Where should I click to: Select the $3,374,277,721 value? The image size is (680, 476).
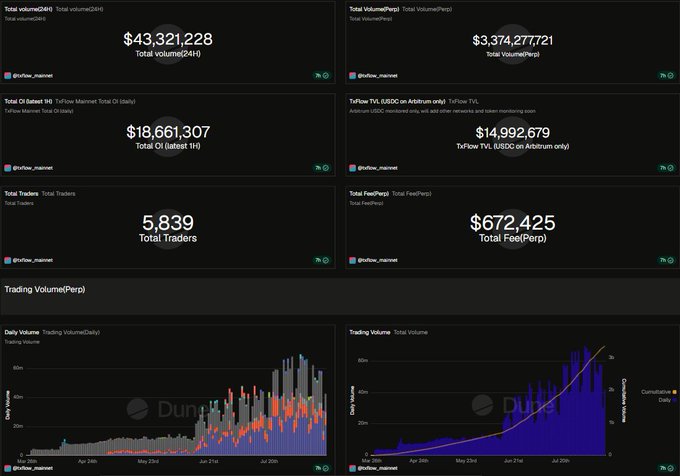(x=513, y=40)
